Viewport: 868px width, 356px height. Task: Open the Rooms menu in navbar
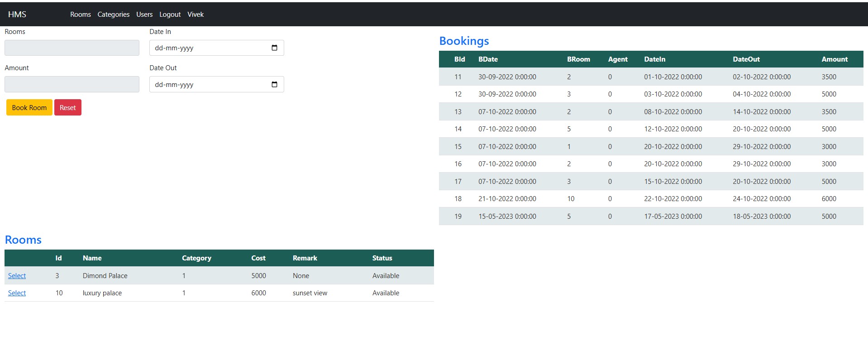81,14
